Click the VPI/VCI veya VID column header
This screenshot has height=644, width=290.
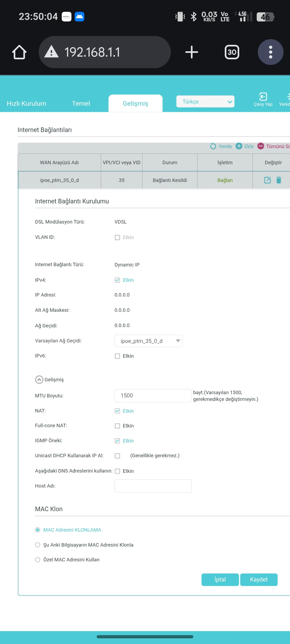click(122, 163)
